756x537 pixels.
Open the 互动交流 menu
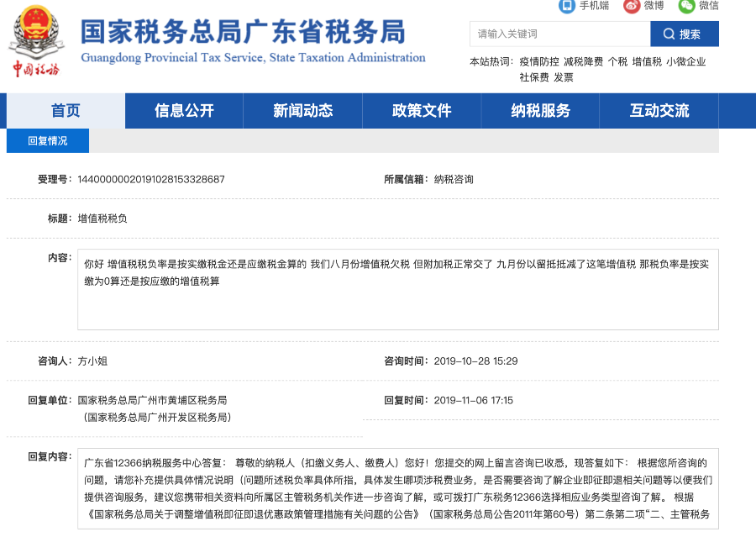click(x=659, y=110)
